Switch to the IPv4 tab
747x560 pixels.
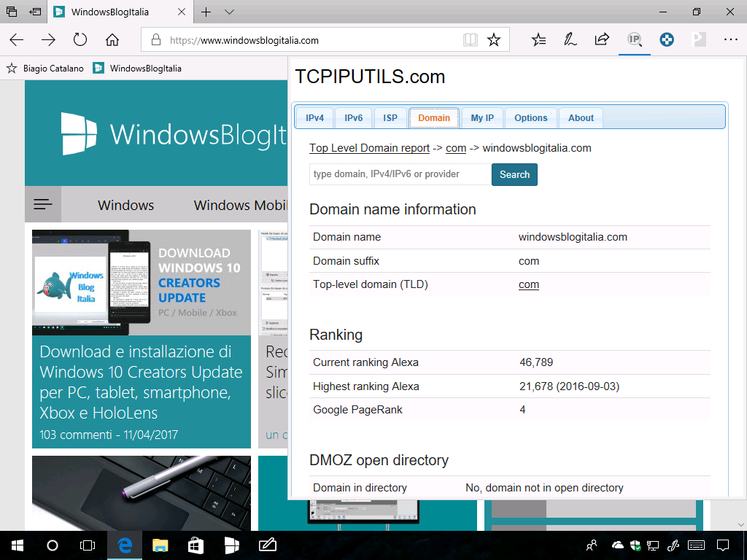coord(314,117)
